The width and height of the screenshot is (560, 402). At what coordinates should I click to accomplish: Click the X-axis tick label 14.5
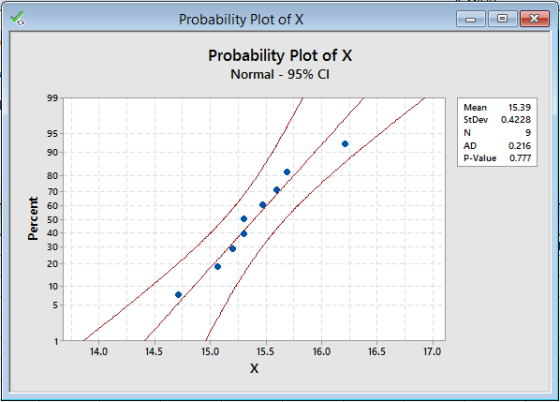[154, 352]
